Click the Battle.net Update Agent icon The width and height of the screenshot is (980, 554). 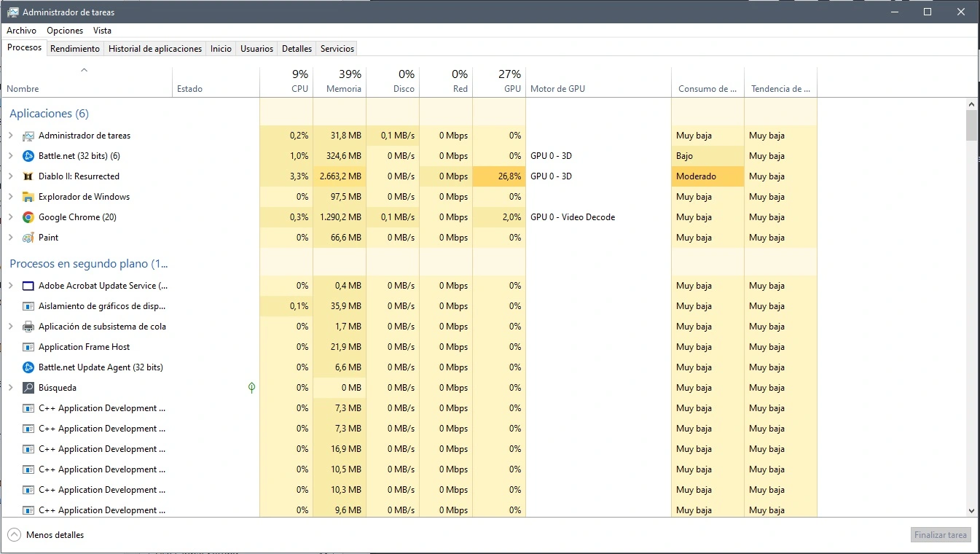(28, 367)
